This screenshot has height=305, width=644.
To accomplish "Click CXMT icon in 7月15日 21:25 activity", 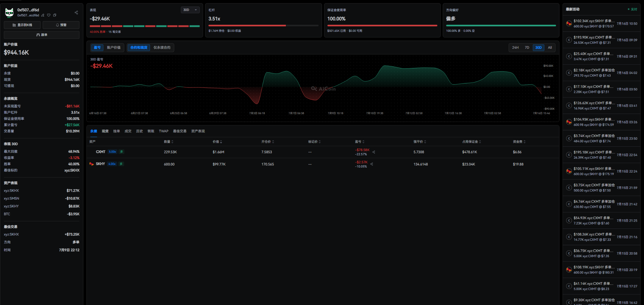I will [569, 220].
